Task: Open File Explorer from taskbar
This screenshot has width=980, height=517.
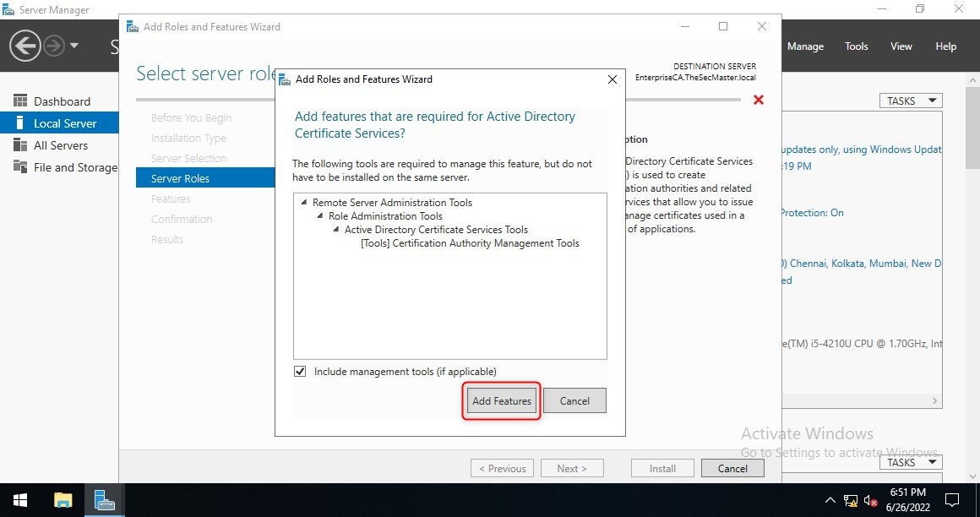Action: pos(63,500)
